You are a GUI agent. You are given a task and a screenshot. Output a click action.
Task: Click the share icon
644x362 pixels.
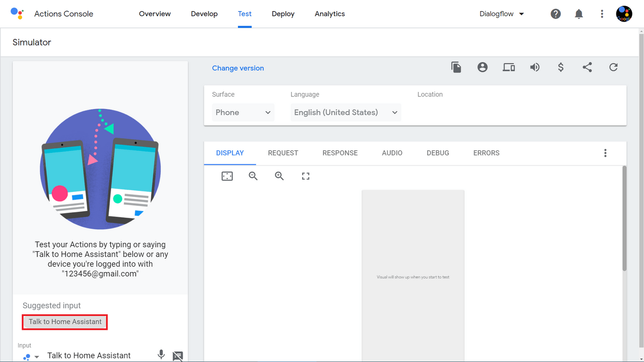click(587, 67)
